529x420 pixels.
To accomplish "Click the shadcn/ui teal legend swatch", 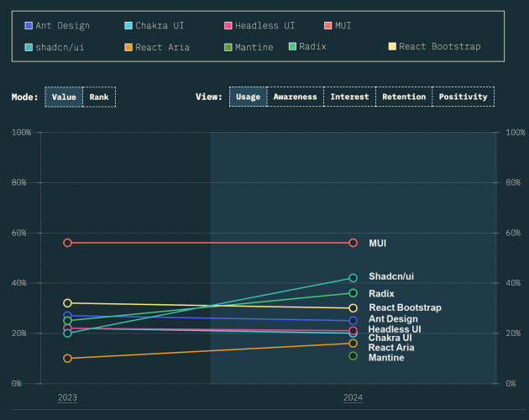I will pyautogui.click(x=29, y=47).
